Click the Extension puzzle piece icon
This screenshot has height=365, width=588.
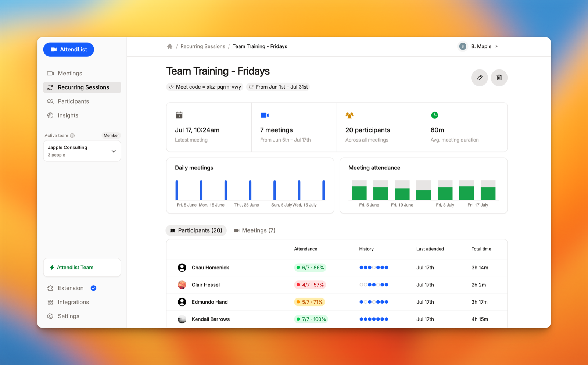click(50, 288)
